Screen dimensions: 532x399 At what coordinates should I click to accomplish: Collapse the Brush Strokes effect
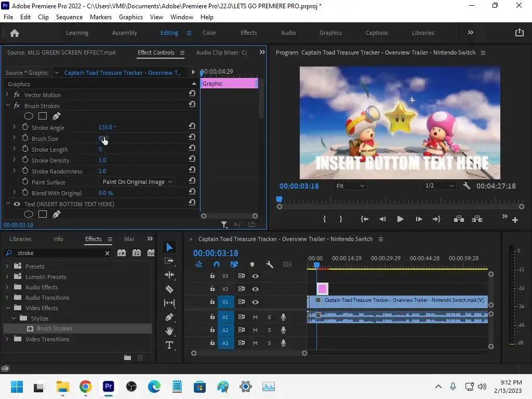(x=8, y=105)
